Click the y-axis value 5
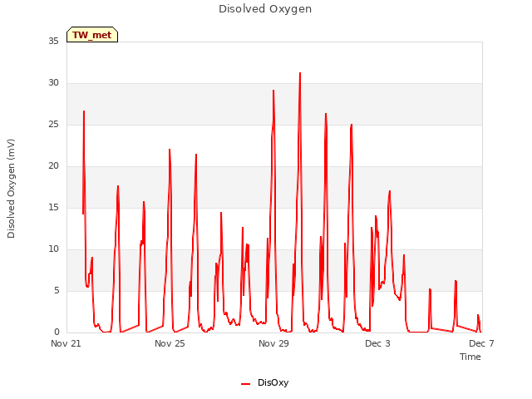 57,290
